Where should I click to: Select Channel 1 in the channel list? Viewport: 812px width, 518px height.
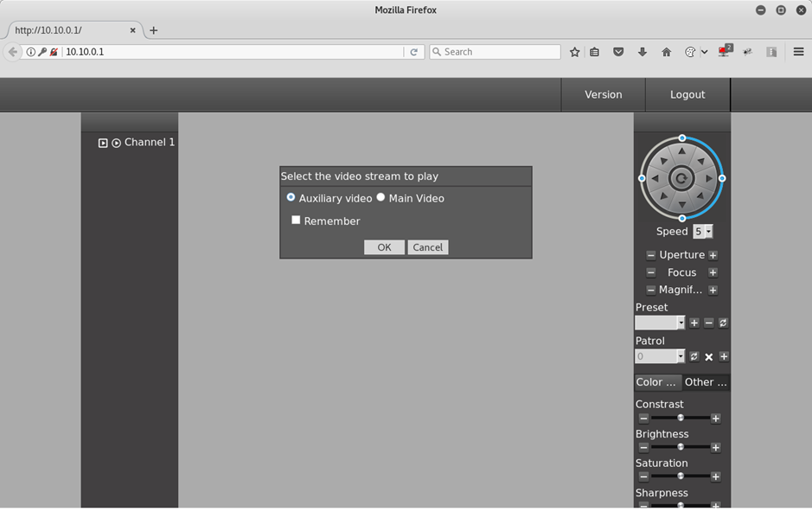tap(149, 143)
